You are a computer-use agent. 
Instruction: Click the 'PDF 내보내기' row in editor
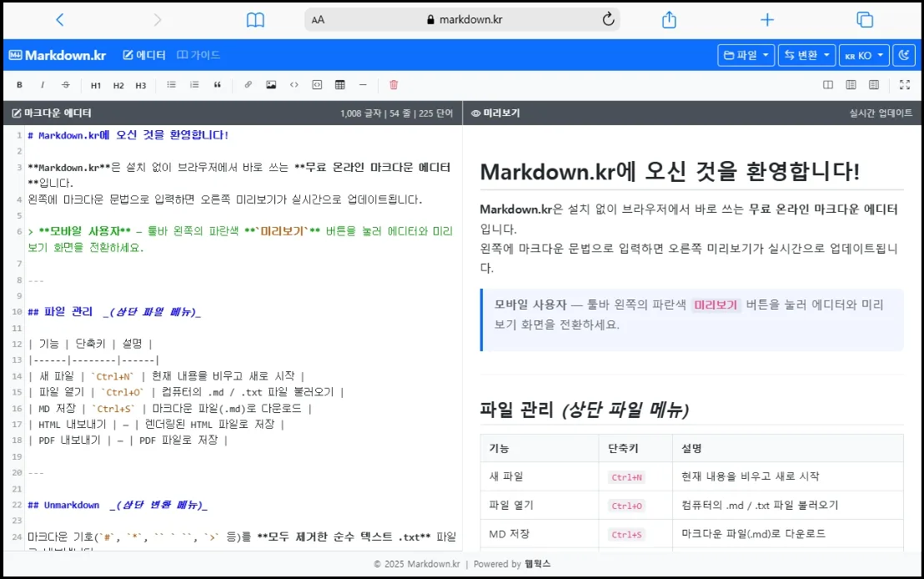coord(128,440)
